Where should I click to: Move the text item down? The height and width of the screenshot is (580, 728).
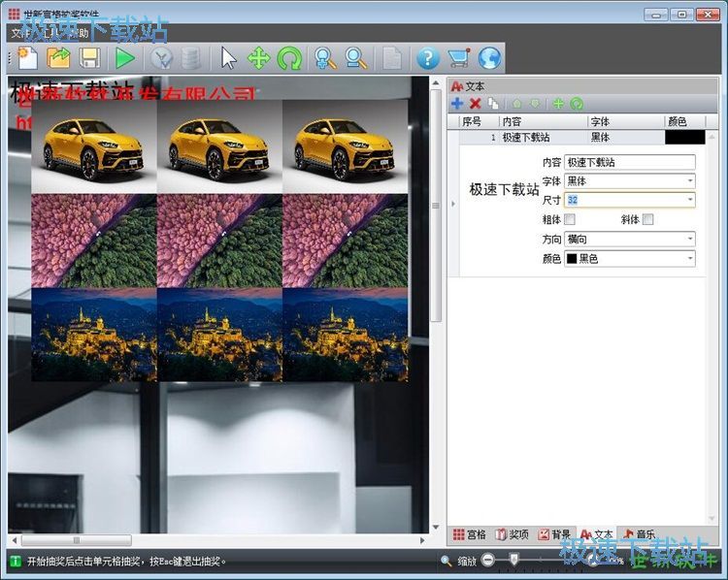click(x=535, y=104)
